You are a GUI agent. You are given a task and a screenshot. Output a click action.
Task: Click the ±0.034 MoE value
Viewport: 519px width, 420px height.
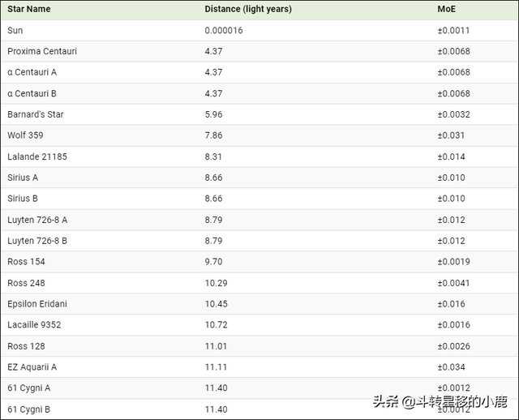coord(451,367)
